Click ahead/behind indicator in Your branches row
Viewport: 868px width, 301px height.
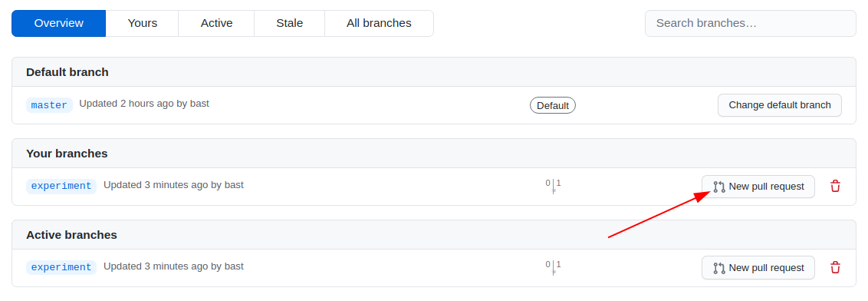553,186
